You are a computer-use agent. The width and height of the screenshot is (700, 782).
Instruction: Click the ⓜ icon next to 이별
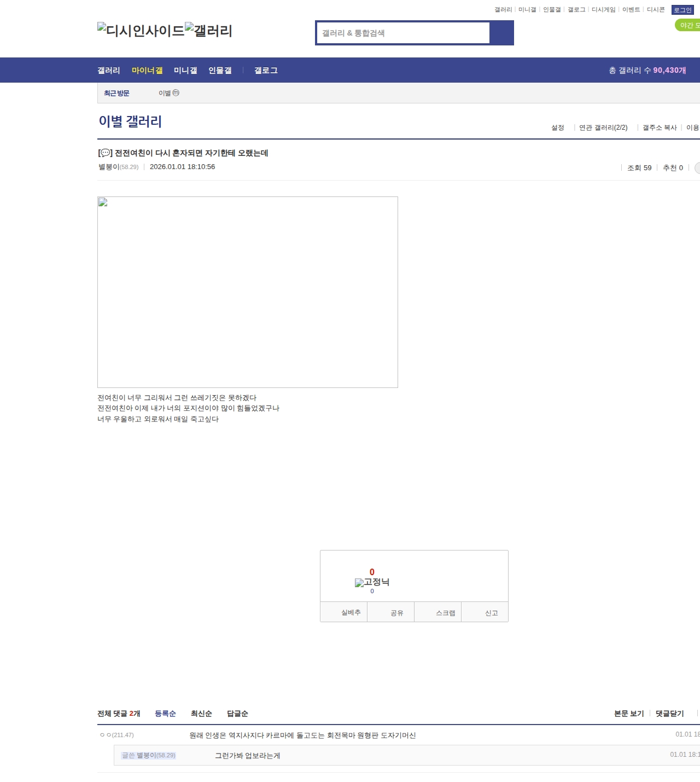click(176, 93)
